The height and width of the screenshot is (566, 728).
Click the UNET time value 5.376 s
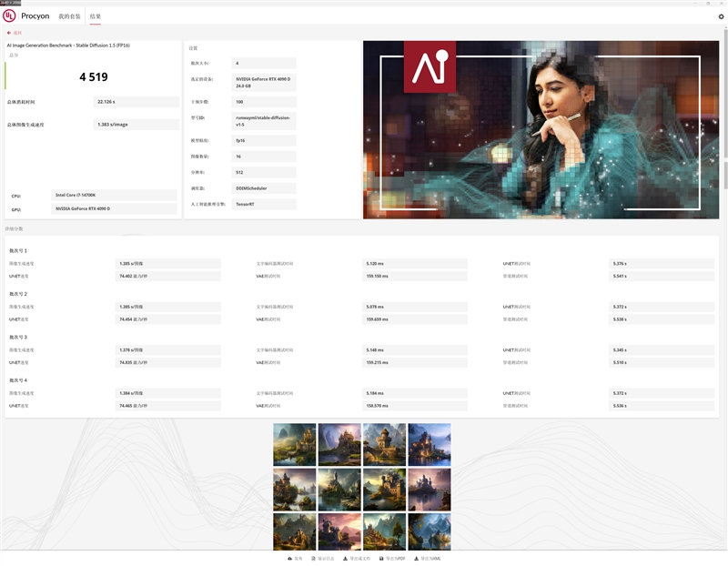[662, 264]
